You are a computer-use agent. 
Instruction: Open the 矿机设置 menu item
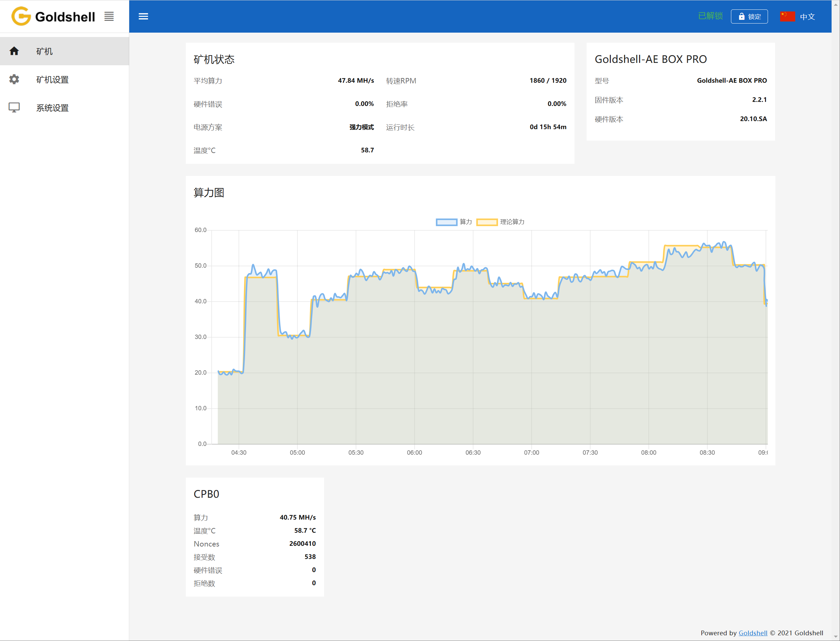[52, 80]
